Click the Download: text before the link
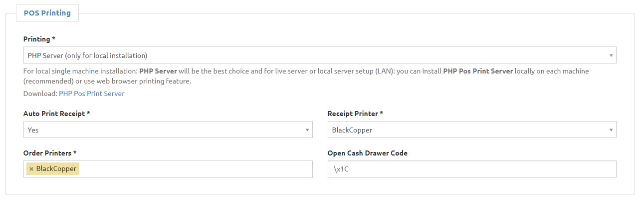Viewport: 644px width, 204px height. point(40,93)
